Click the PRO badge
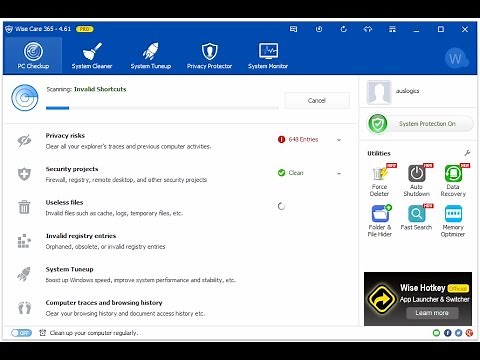The height and width of the screenshot is (360, 480). pyautogui.click(x=85, y=29)
